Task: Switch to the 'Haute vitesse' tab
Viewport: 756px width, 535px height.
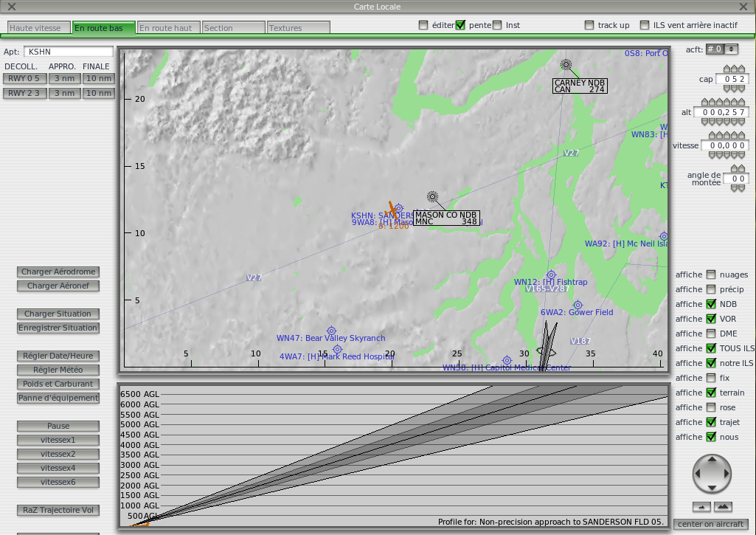Action: (39, 28)
